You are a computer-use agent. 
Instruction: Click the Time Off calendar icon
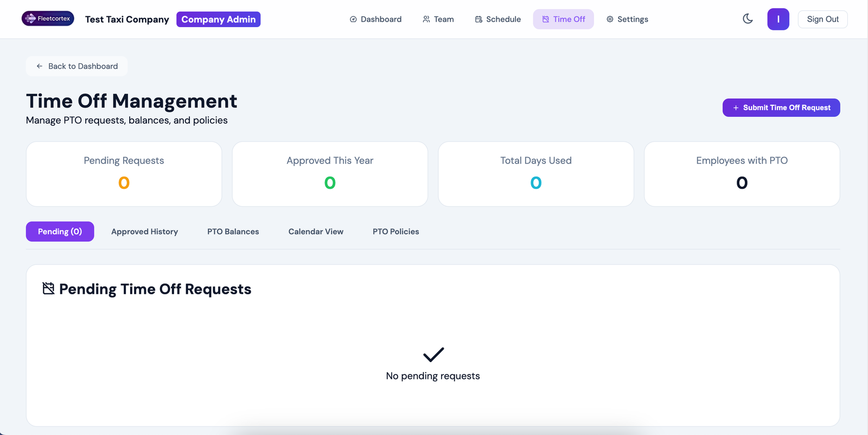pyautogui.click(x=546, y=19)
